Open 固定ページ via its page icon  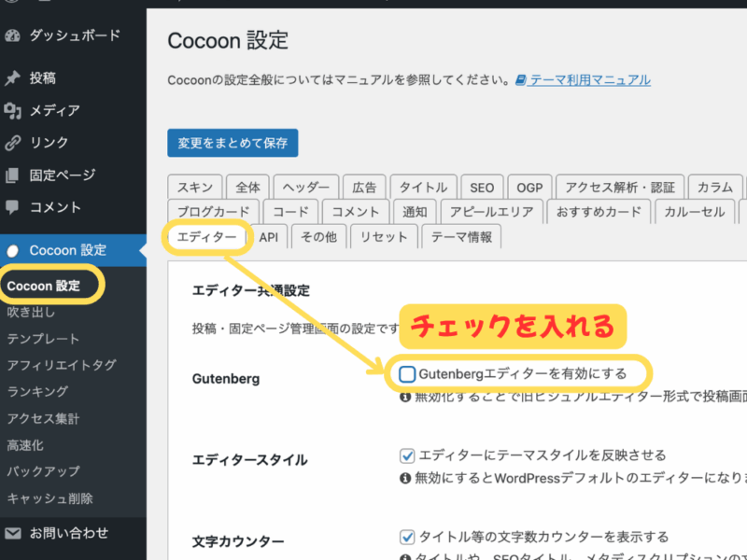point(12,177)
